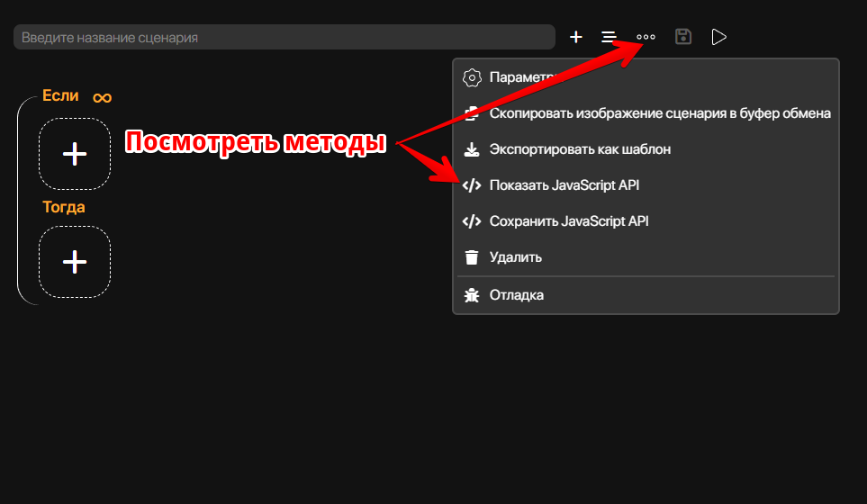Image resolution: width=867 pixels, height=504 pixels.
Task: Click the three-dots more options icon
Action: (646, 37)
